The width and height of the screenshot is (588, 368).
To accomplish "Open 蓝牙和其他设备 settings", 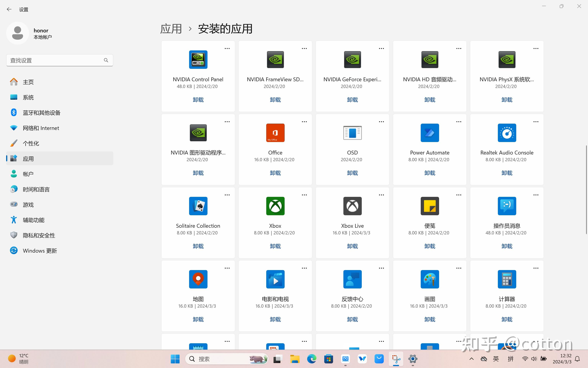I will tap(60, 113).
